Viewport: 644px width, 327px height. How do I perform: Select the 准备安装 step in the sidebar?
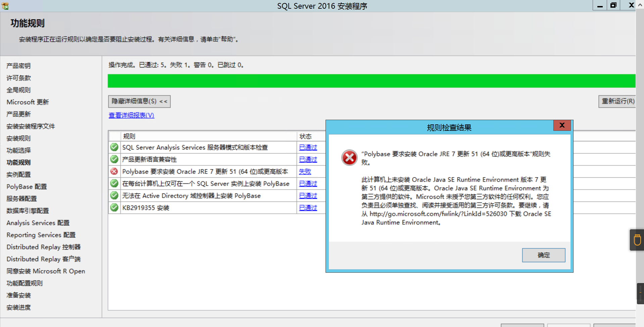[18, 295]
